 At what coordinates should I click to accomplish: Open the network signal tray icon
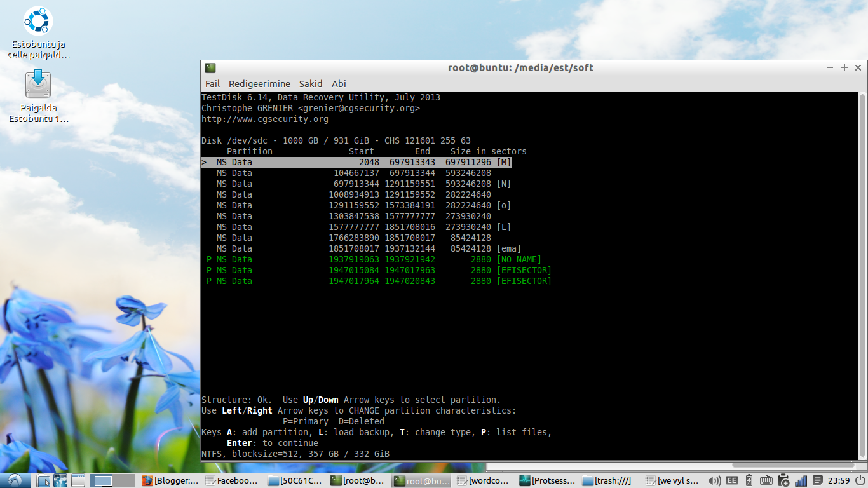[801, 480]
